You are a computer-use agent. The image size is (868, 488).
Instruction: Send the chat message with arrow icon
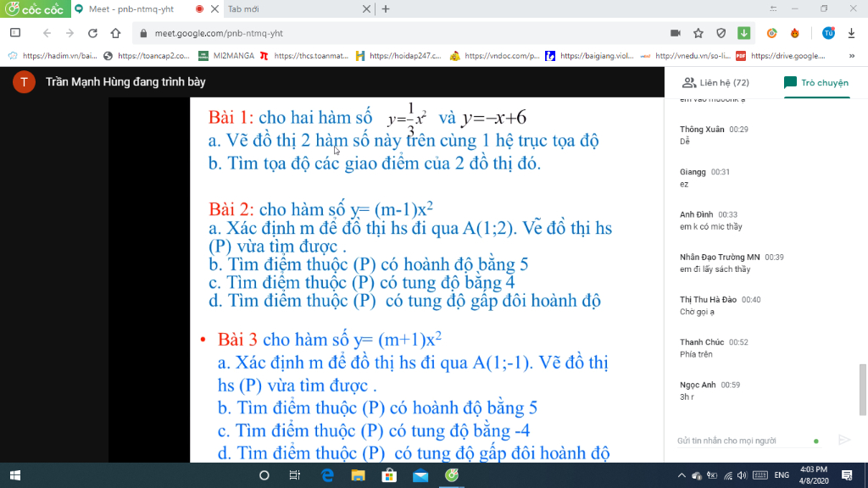pyautogui.click(x=844, y=440)
